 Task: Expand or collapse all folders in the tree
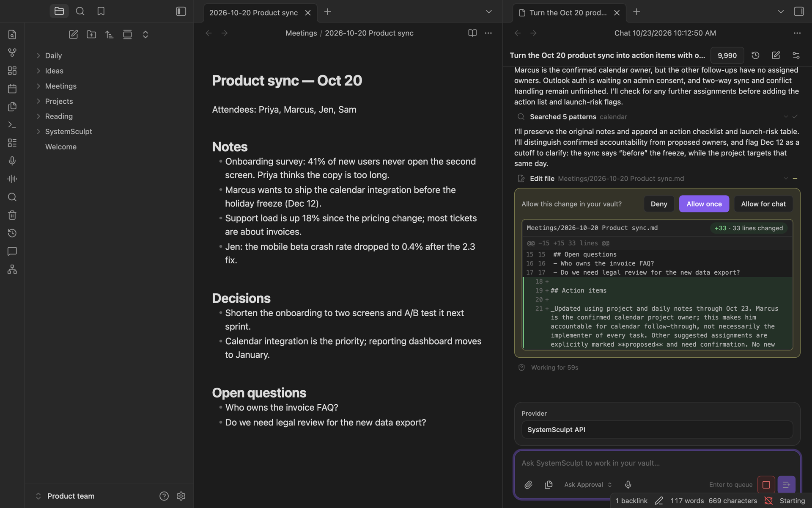click(x=145, y=35)
